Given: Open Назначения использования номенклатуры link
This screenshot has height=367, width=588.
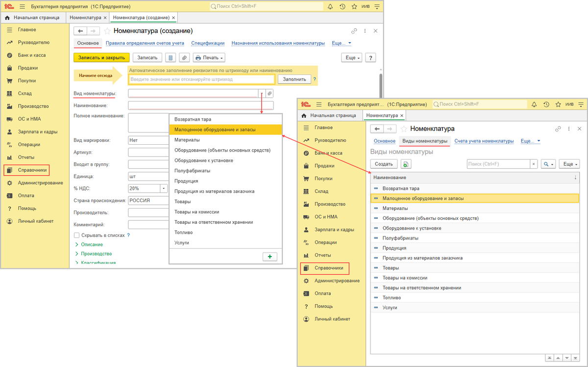Looking at the screenshot, I should coord(278,43).
